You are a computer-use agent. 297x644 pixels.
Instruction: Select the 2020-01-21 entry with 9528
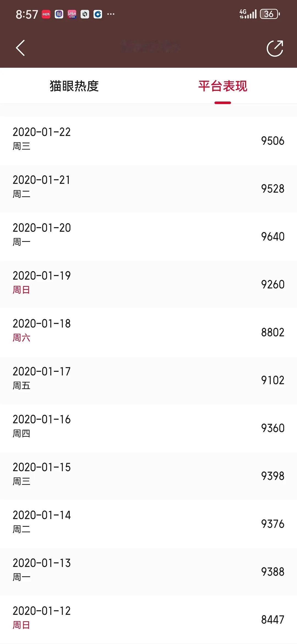coord(148,189)
